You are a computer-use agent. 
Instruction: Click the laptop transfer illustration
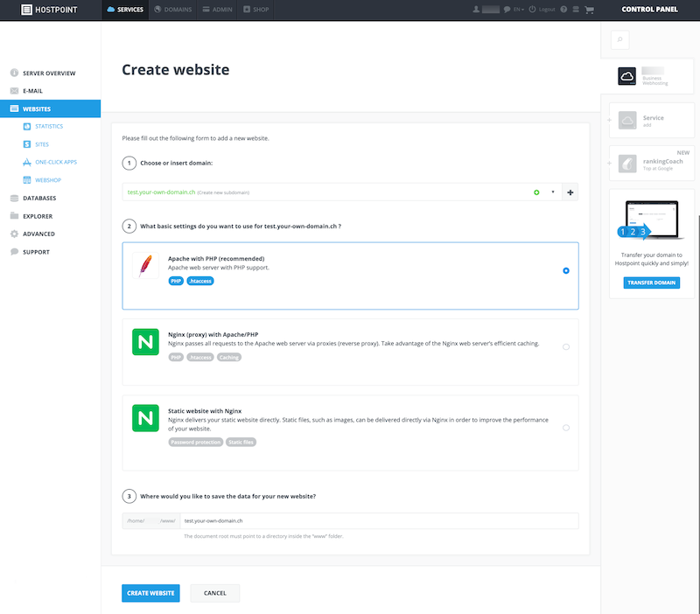coord(650,220)
